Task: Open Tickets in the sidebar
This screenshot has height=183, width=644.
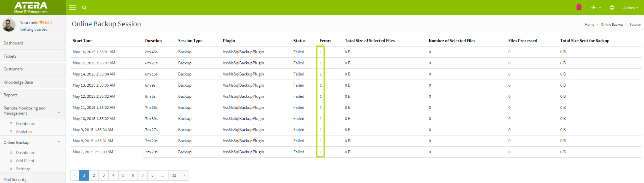Action: (x=10, y=56)
